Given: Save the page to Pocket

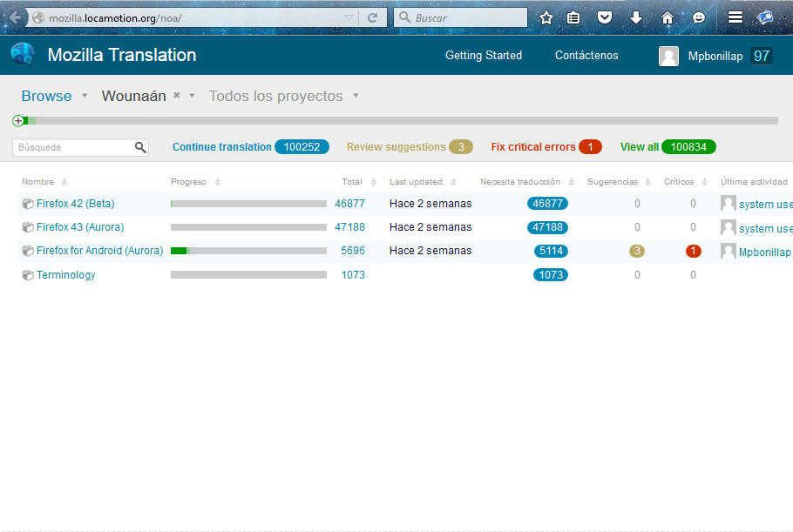Looking at the screenshot, I should point(605,18).
